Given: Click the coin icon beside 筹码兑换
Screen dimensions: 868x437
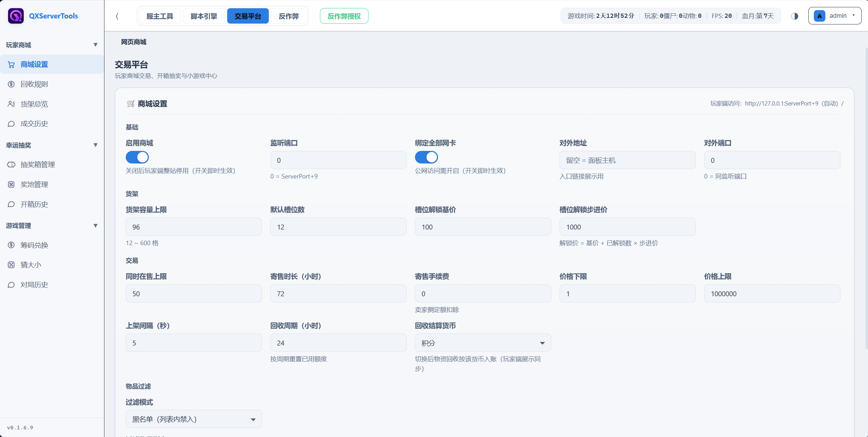Looking at the screenshot, I should 11,245.
